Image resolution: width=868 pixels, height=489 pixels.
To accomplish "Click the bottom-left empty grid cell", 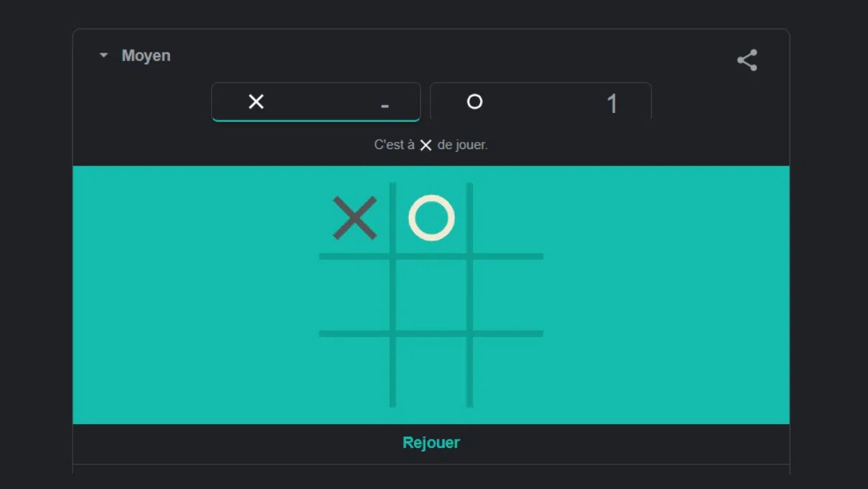I will coord(355,372).
